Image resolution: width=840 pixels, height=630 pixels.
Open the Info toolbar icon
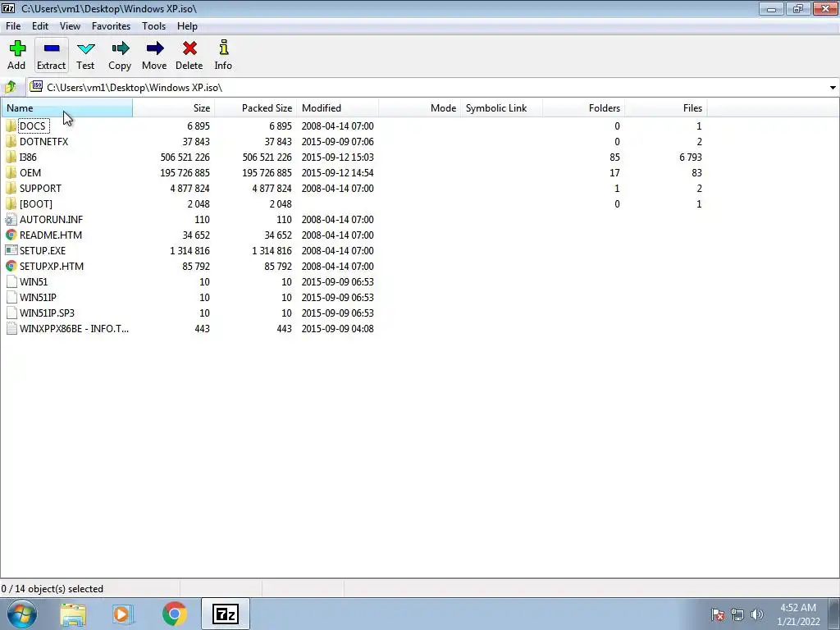[x=223, y=48]
